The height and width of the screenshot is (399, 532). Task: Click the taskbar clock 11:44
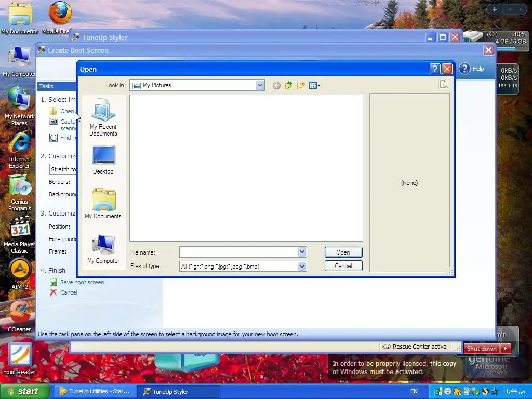click(x=514, y=391)
